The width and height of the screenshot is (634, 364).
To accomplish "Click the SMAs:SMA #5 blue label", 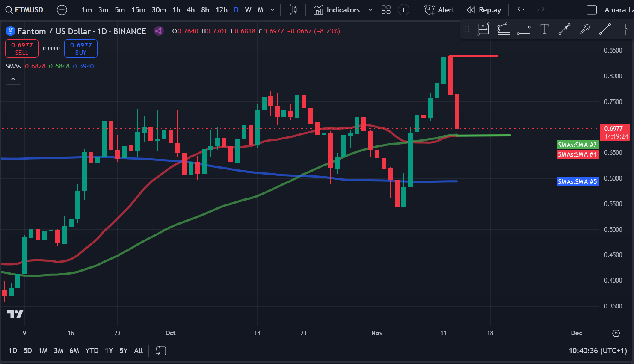I will click(578, 182).
